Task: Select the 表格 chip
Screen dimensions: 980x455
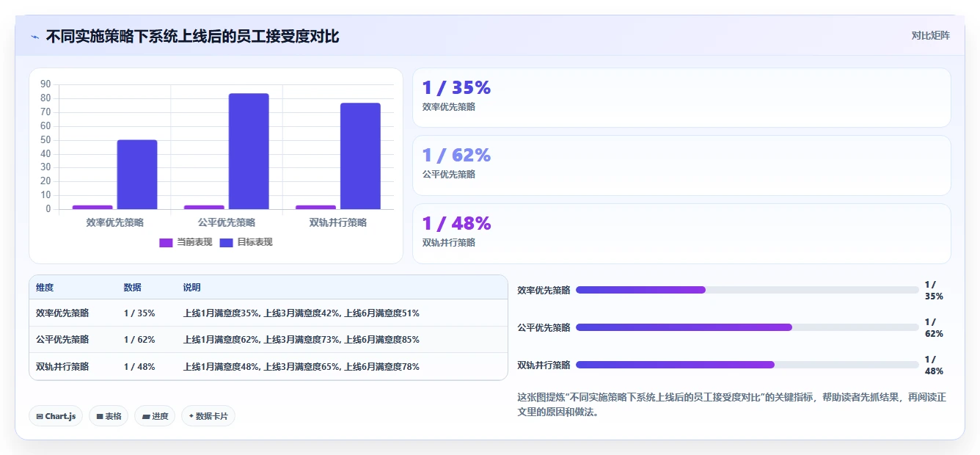Action: pyautogui.click(x=109, y=416)
